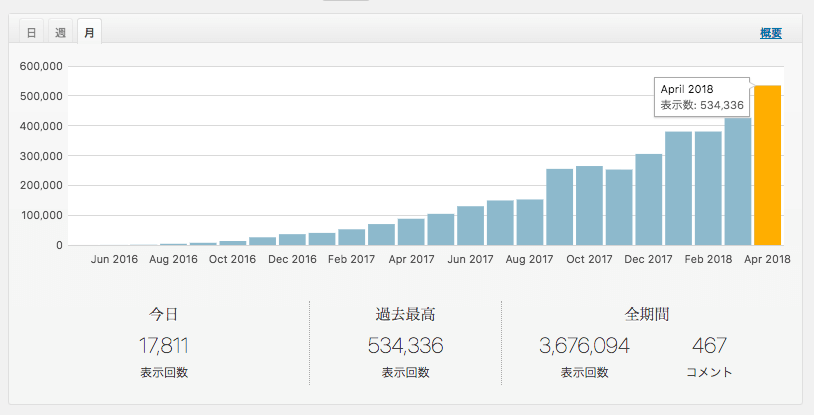Click the 200,000 axis label

tap(41, 185)
